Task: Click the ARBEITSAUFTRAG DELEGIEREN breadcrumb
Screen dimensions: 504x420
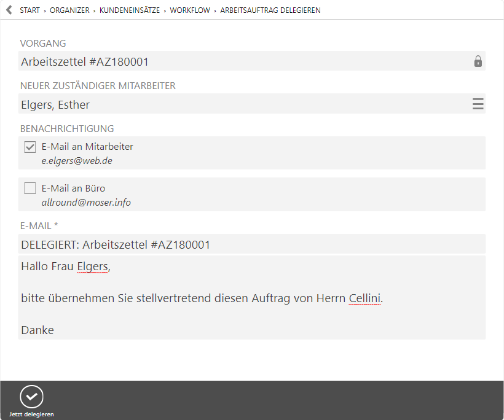Action: [x=270, y=10]
